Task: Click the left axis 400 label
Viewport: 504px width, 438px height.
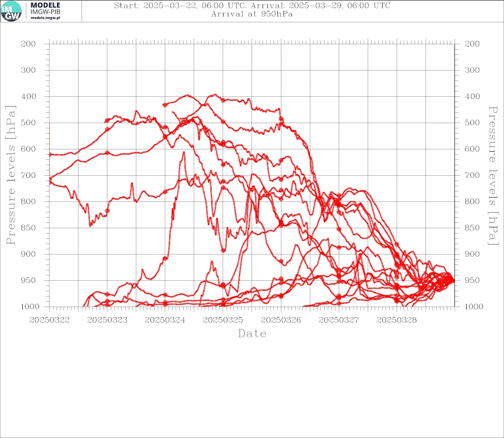Action: 28,96
